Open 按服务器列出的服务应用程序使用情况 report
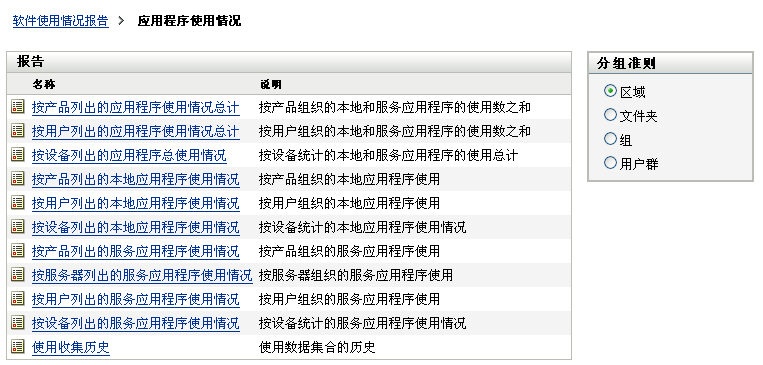 coord(142,275)
